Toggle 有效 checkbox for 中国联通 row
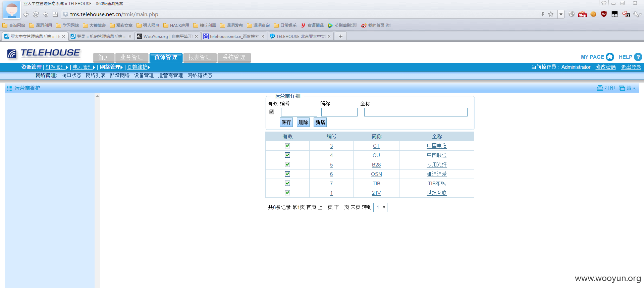 (287, 155)
